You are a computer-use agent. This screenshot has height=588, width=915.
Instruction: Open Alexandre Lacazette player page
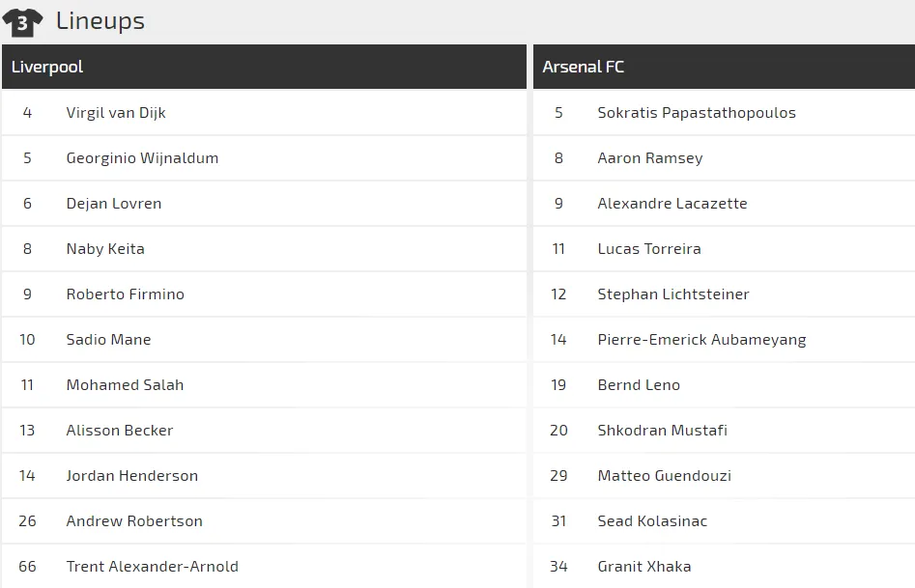pos(672,204)
